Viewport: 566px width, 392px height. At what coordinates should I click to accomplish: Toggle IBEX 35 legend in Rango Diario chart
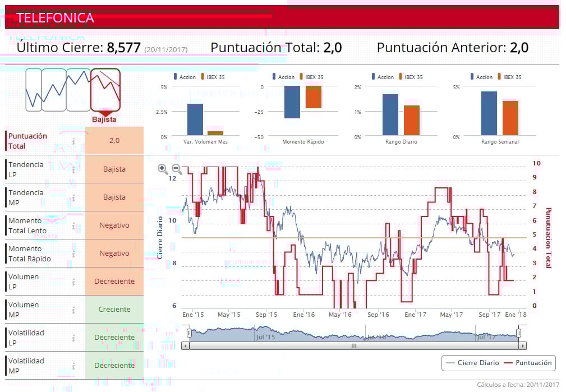(x=411, y=77)
